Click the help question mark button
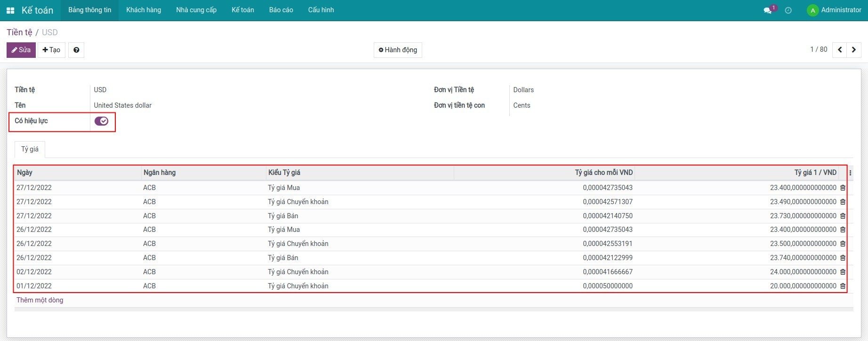 click(x=76, y=50)
